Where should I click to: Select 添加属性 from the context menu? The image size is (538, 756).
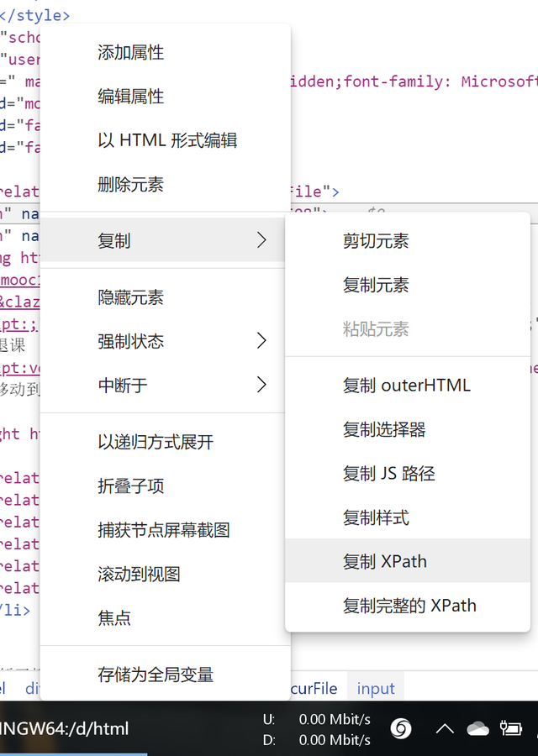pos(130,53)
